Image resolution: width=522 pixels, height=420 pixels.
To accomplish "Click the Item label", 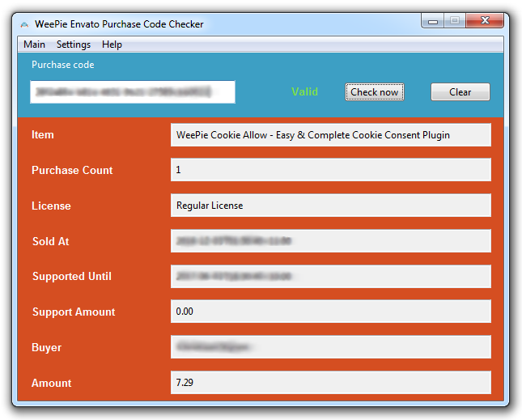I will [42, 134].
